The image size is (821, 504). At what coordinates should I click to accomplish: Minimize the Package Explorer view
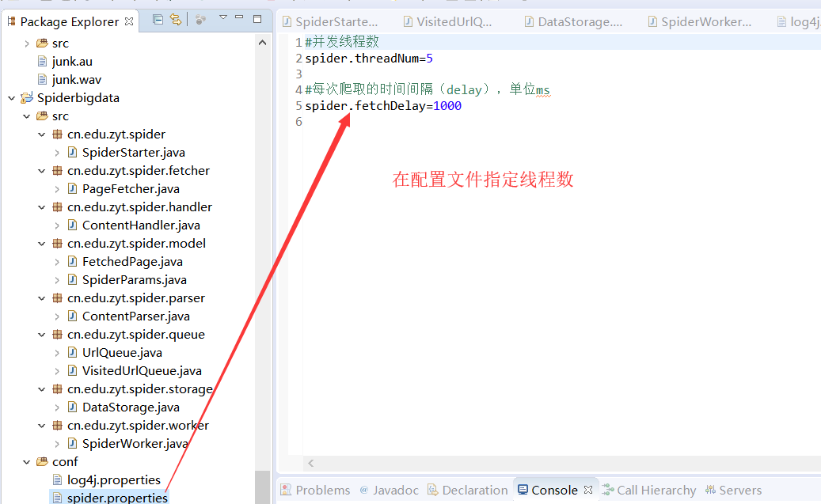click(239, 17)
